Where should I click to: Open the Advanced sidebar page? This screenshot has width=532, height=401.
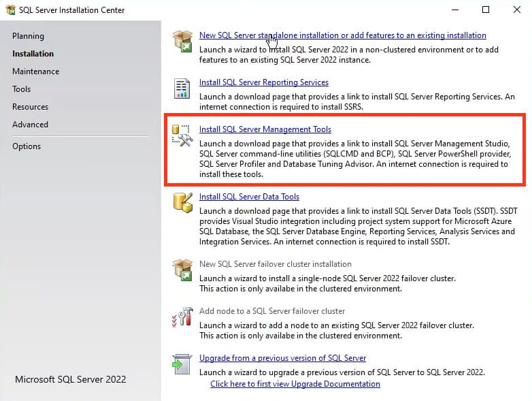30,125
